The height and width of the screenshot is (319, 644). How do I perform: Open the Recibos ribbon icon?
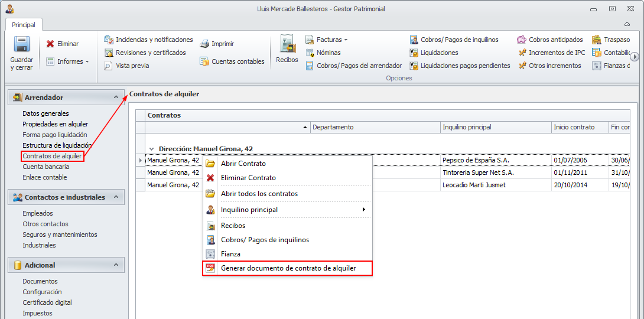287,45
